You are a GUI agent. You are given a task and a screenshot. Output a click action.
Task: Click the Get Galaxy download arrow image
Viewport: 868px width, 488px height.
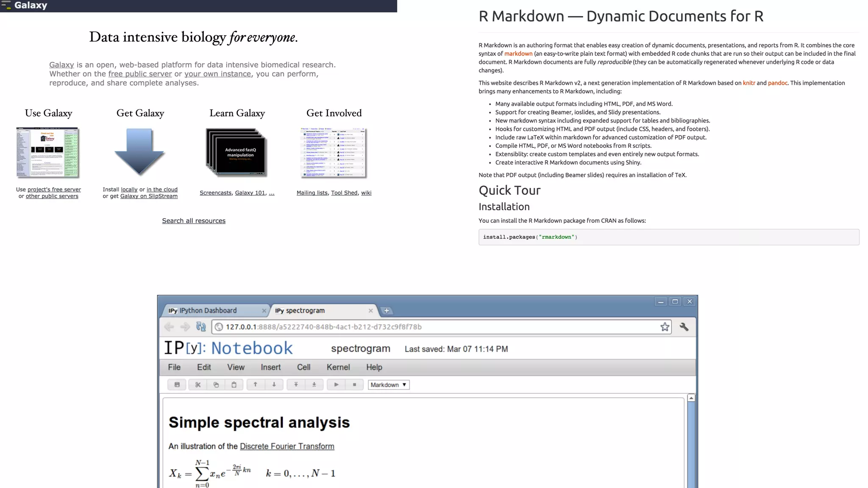pyautogui.click(x=139, y=152)
